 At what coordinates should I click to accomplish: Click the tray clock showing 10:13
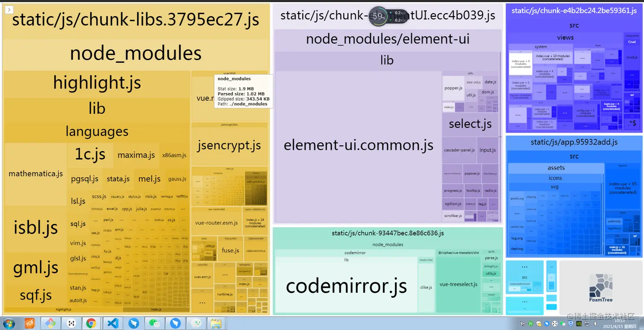coord(620,321)
